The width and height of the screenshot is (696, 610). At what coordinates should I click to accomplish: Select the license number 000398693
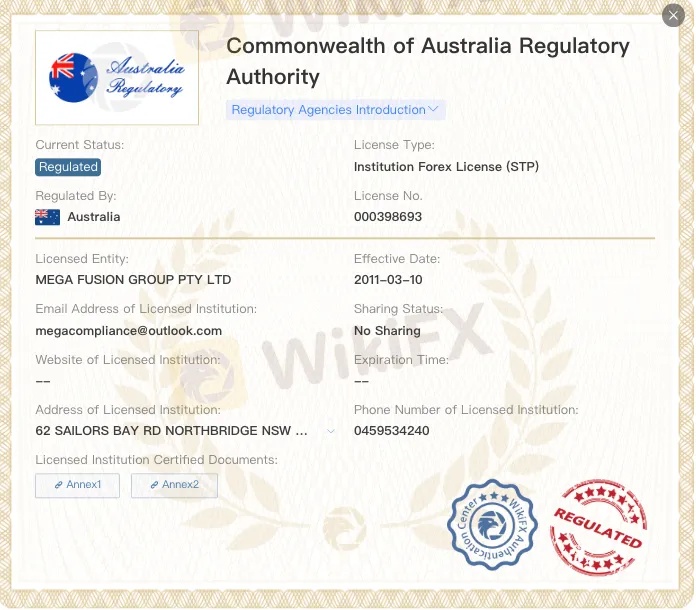pos(388,217)
